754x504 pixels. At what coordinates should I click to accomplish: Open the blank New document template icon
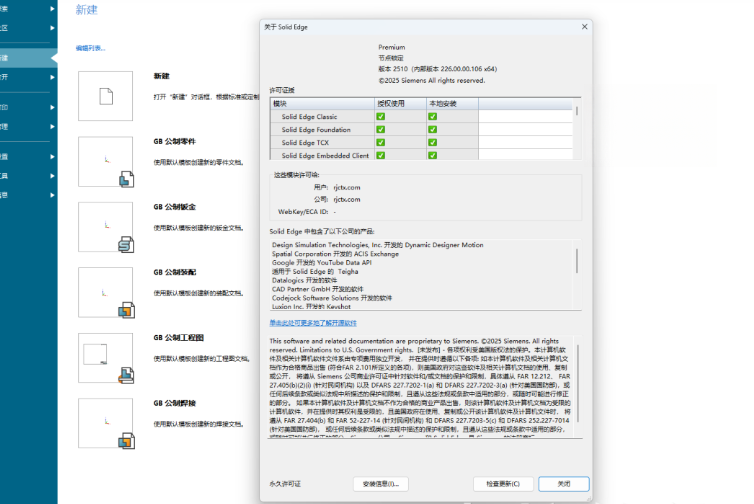(x=105, y=96)
